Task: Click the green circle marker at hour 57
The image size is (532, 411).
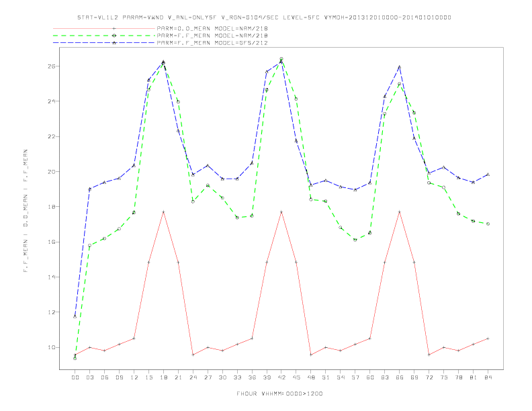Action: 355,240
